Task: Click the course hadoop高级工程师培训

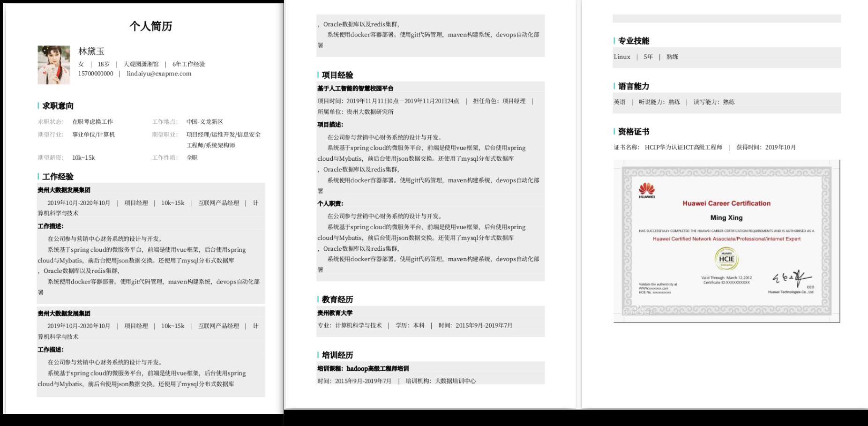Action: [378, 369]
